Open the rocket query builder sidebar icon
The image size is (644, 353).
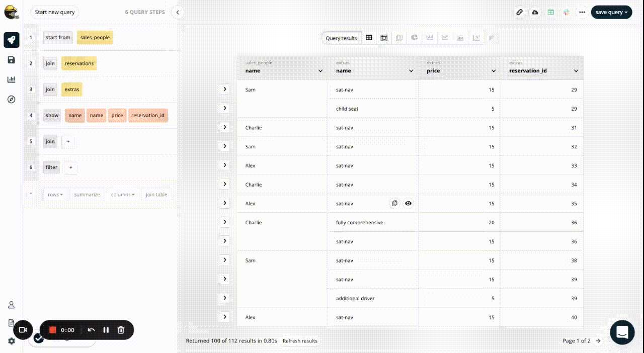click(x=12, y=40)
